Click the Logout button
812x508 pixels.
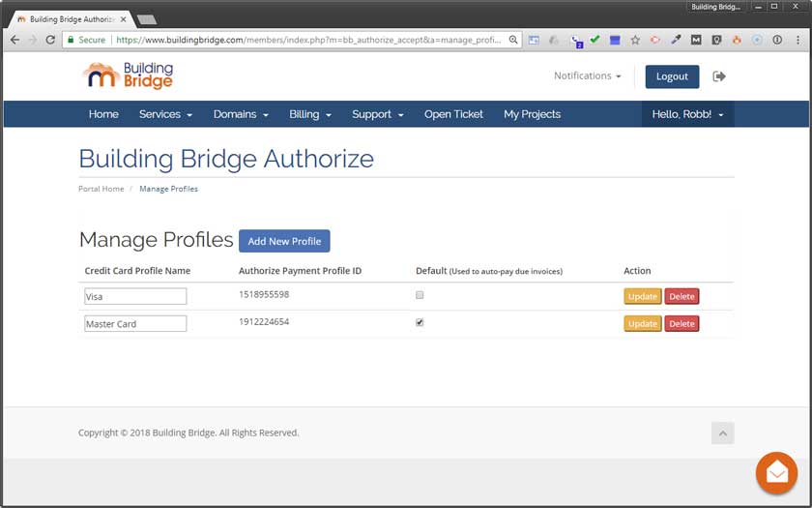click(672, 76)
